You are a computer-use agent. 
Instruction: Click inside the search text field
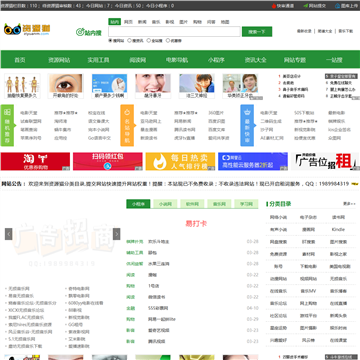[x=174, y=32]
